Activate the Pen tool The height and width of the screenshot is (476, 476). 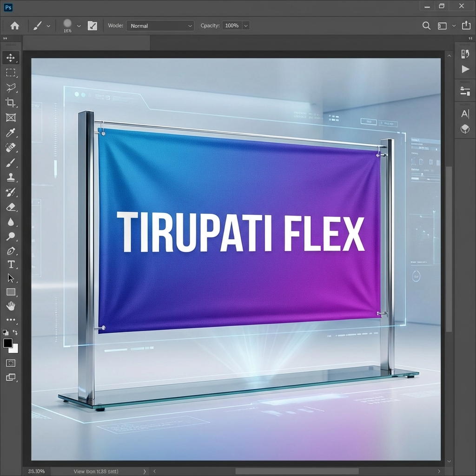[x=11, y=251]
